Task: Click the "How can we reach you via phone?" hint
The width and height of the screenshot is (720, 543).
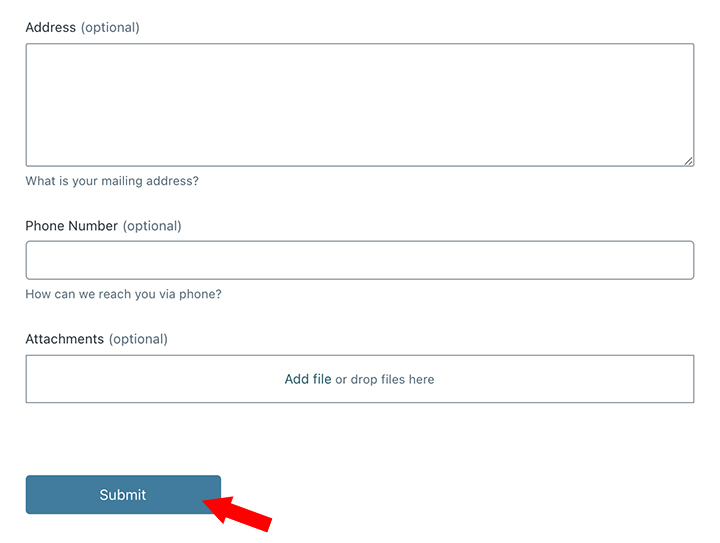Action: pyautogui.click(x=123, y=295)
